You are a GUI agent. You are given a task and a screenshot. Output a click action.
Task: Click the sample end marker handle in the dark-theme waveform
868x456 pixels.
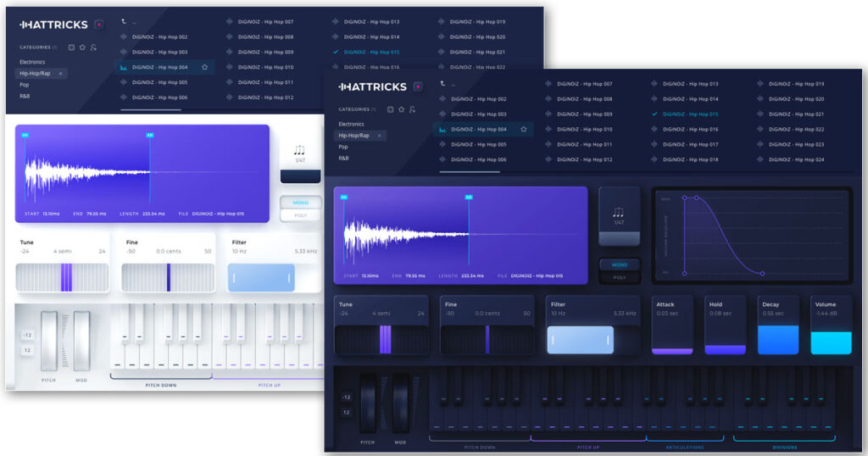click(x=469, y=197)
